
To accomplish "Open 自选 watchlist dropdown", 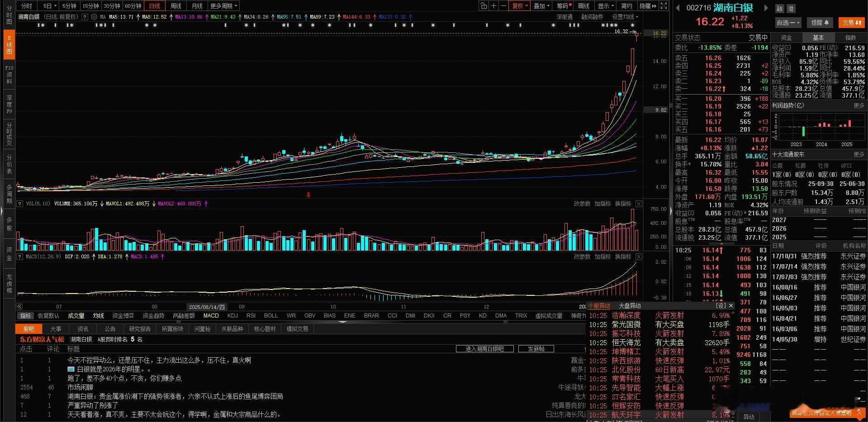I will pyautogui.click(x=788, y=23).
